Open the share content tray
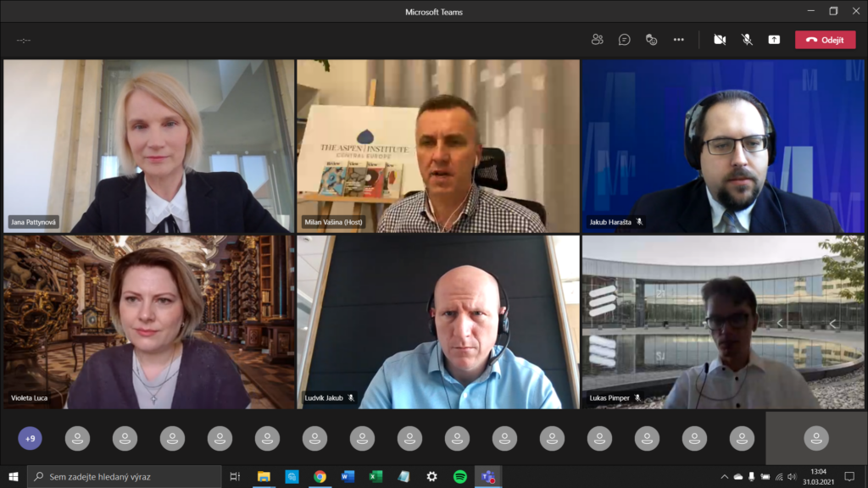 [774, 40]
